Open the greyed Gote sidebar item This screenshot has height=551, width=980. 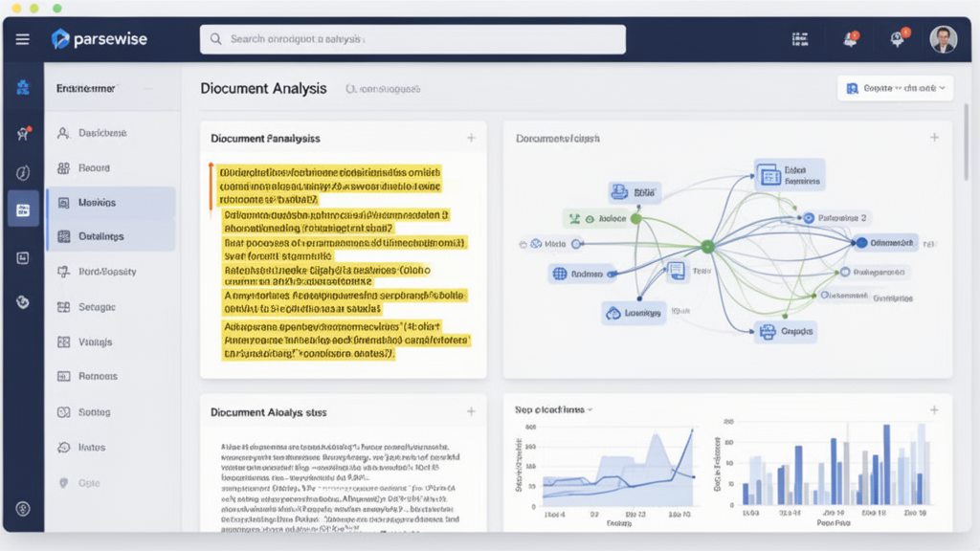coord(111,483)
